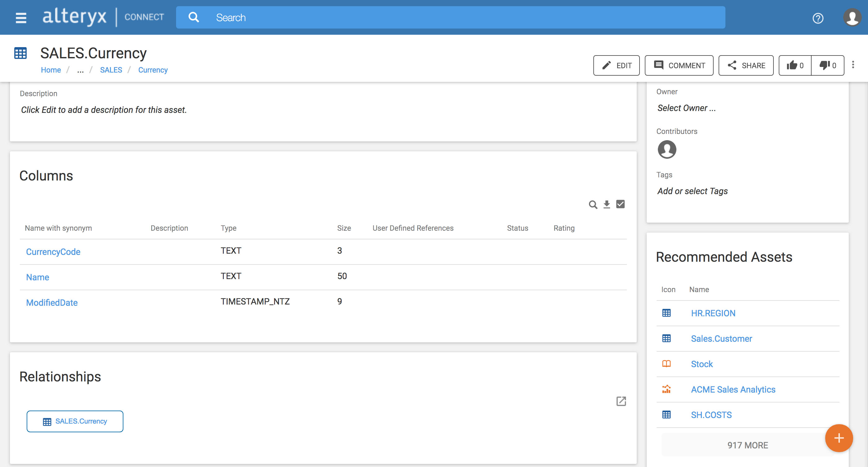Search within the Columns table
This screenshot has height=467, width=868.
pyautogui.click(x=593, y=205)
